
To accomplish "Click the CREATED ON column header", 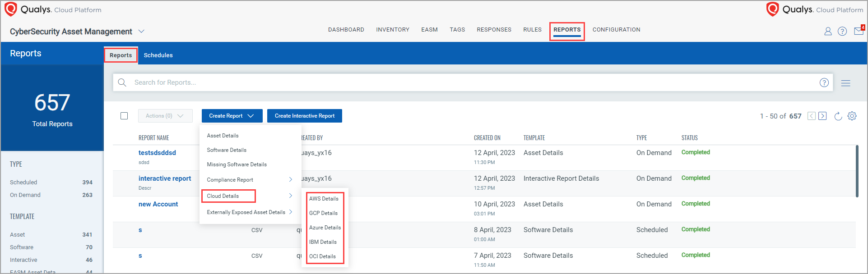I will (x=487, y=138).
